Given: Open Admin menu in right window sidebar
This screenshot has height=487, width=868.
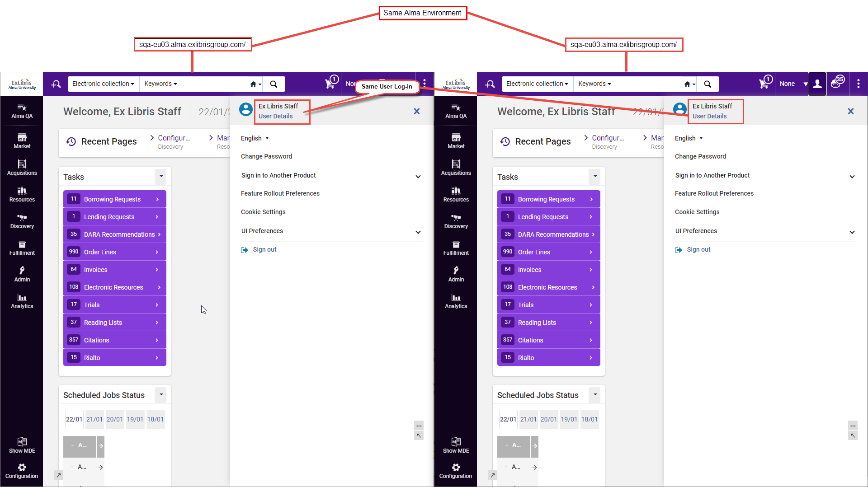Looking at the screenshot, I should (x=456, y=274).
